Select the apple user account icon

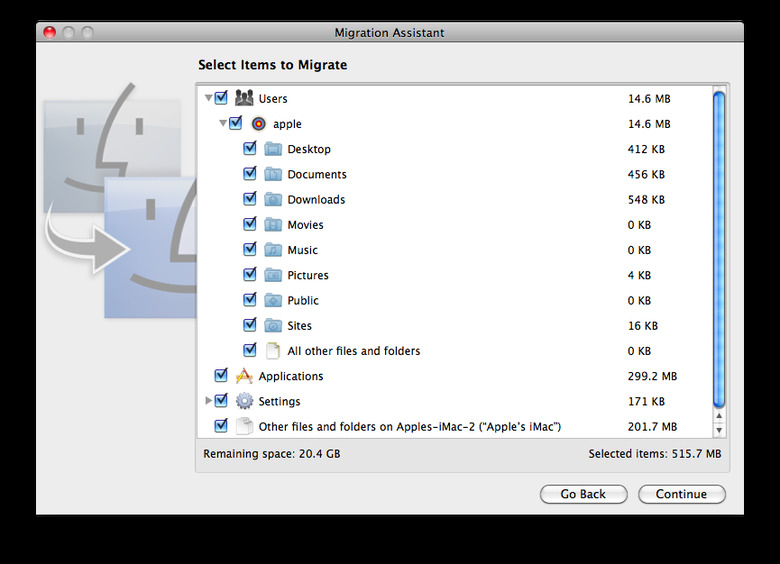(x=259, y=123)
